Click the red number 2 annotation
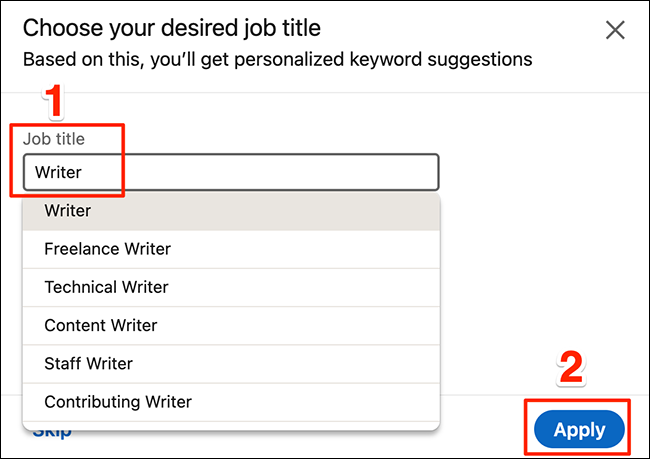This screenshot has width=650, height=459. (570, 370)
